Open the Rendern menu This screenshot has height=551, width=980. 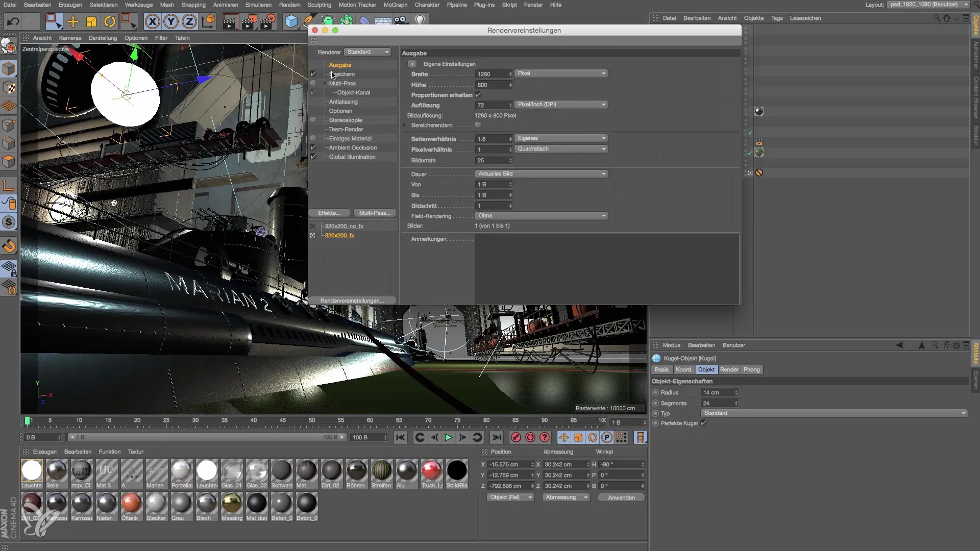pos(289,5)
